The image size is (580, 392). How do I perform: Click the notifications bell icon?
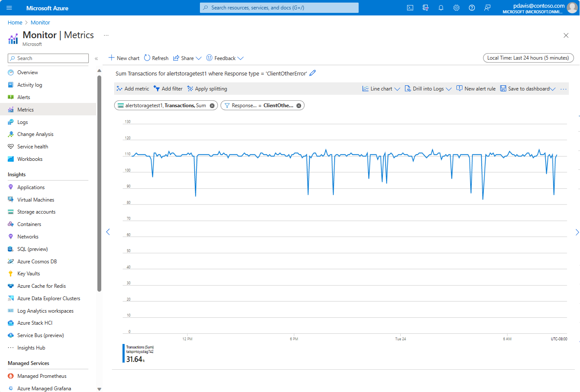click(x=441, y=8)
